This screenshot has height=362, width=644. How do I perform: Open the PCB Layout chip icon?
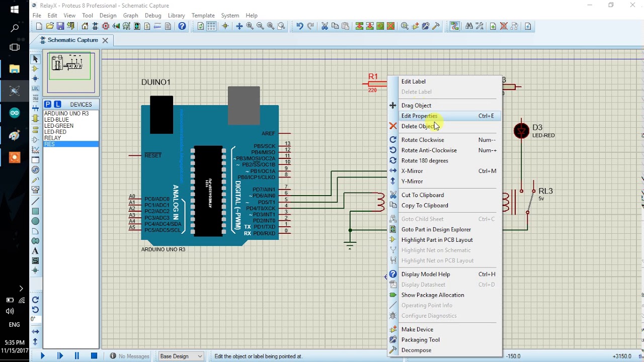106,26
